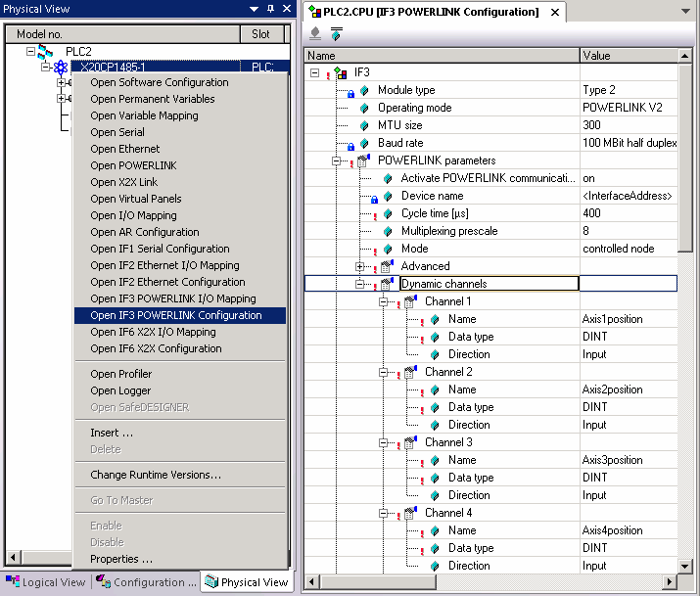Edit the Cycle time value 400

click(629, 213)
